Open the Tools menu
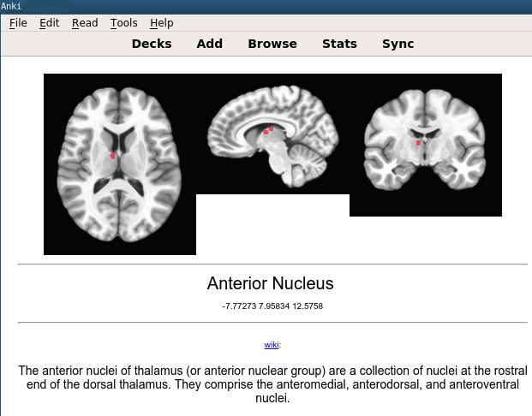This screenshot has height=416, width=532. coord(123,23)
